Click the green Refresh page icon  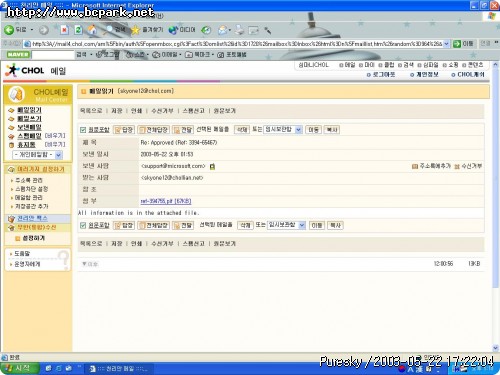(x=78, y=30)
